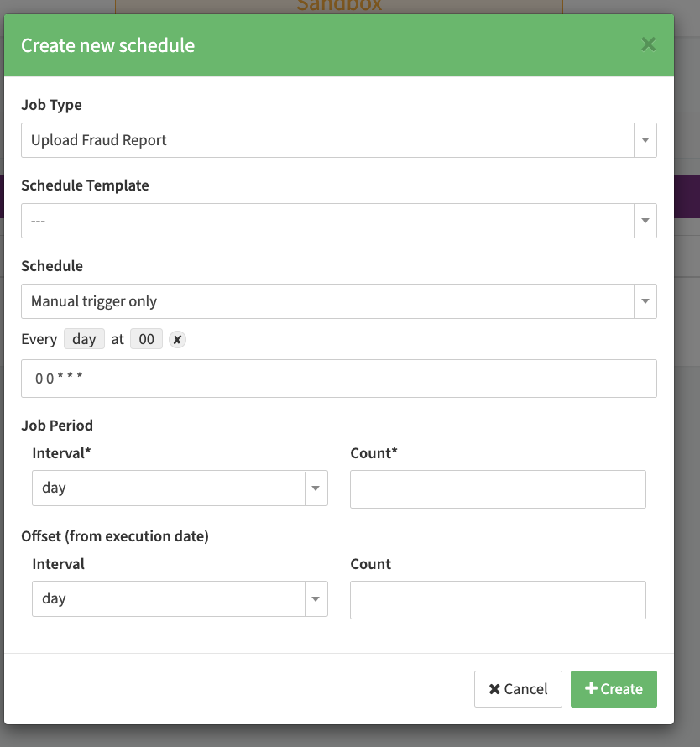Expand the Schedule Template dropdown arrow

tap(645, 221)
